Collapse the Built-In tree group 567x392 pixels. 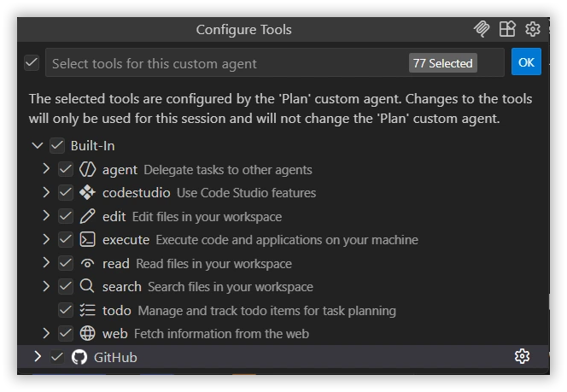[x=37, y=146]
